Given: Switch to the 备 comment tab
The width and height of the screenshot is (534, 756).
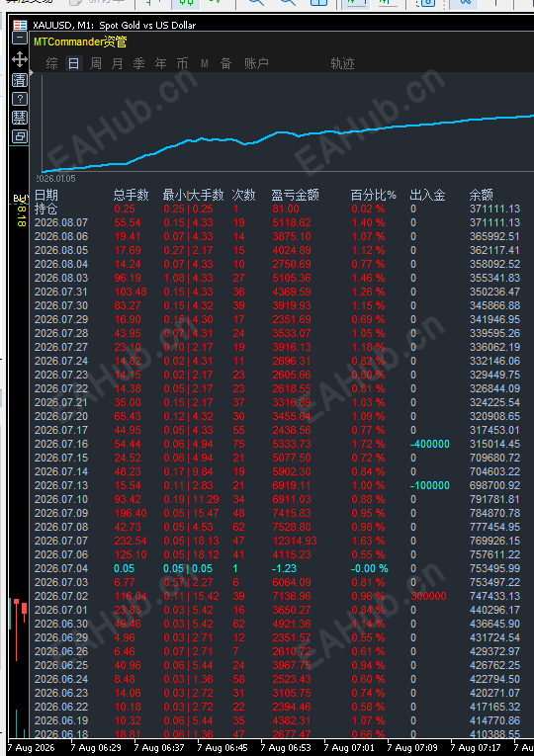Looking at the screenshot, I should tap(225, 63).
